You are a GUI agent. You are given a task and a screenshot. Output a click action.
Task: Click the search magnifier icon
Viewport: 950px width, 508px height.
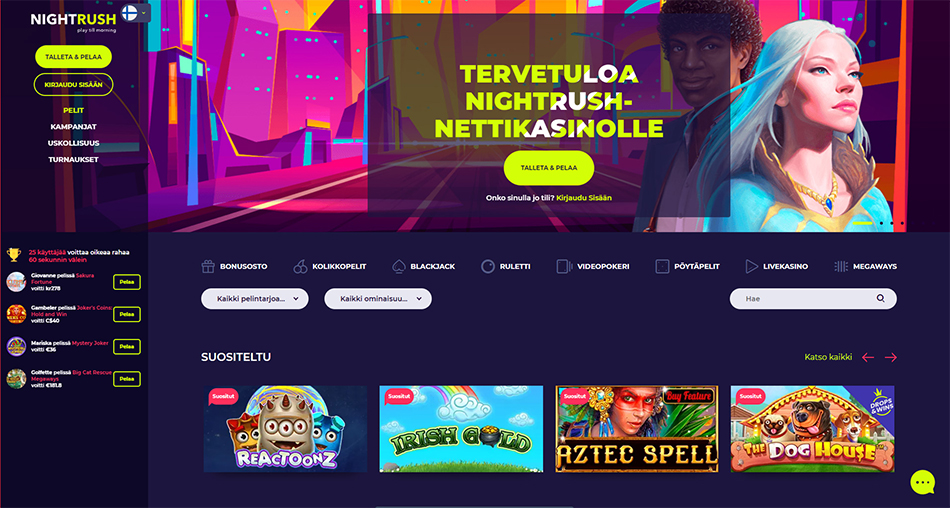(x=880, y=298)
